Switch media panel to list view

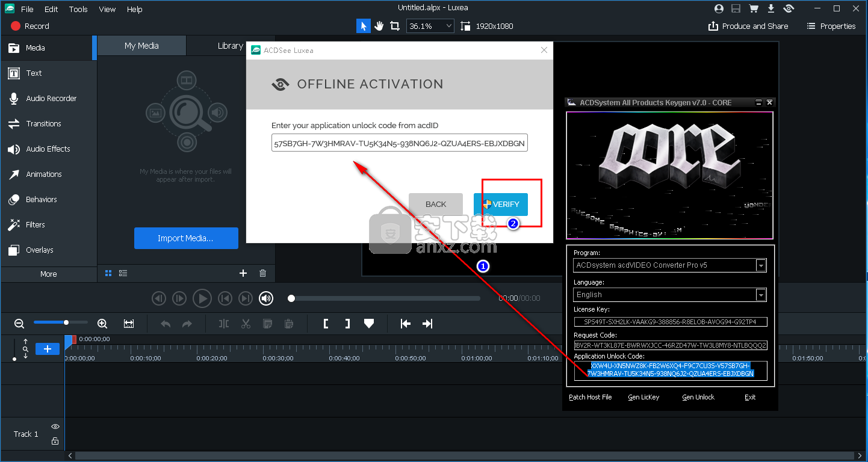coord(123,273)
